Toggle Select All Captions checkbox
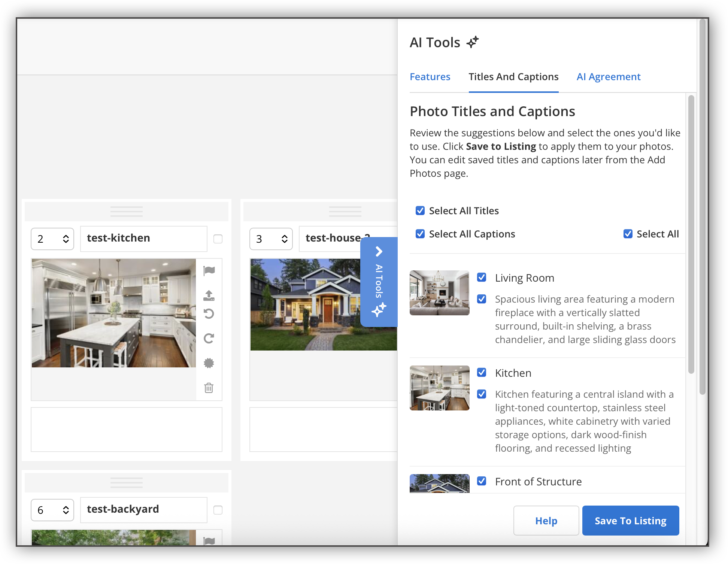The width and height of the screenshot is (728, 564). pyautogui.click(x=420, y=234)
